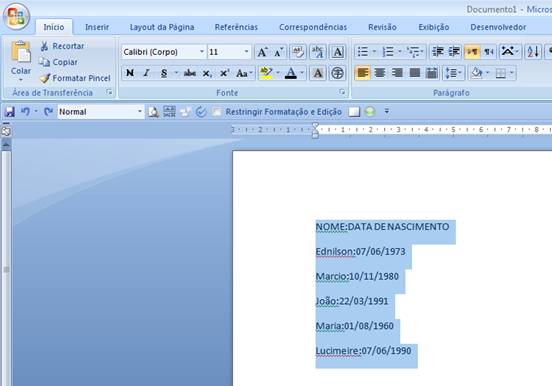Open the Normal style dropdown

click(x=140, y=112)
